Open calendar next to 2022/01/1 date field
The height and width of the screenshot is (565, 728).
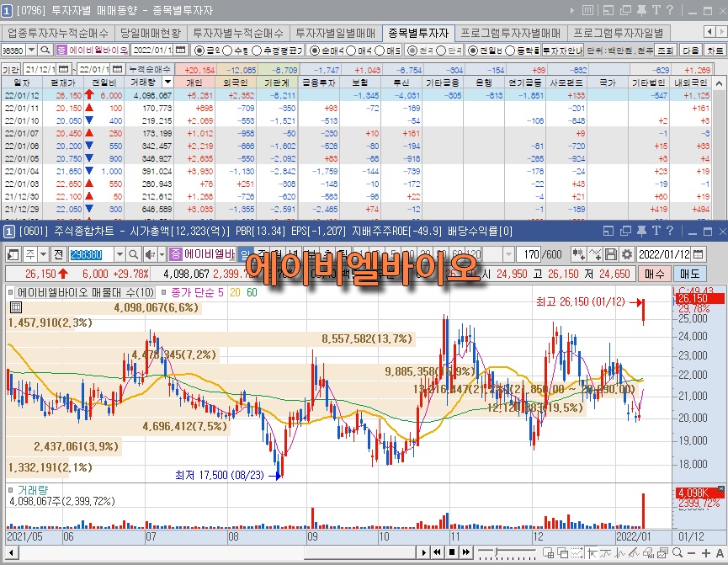pos(181,50)
